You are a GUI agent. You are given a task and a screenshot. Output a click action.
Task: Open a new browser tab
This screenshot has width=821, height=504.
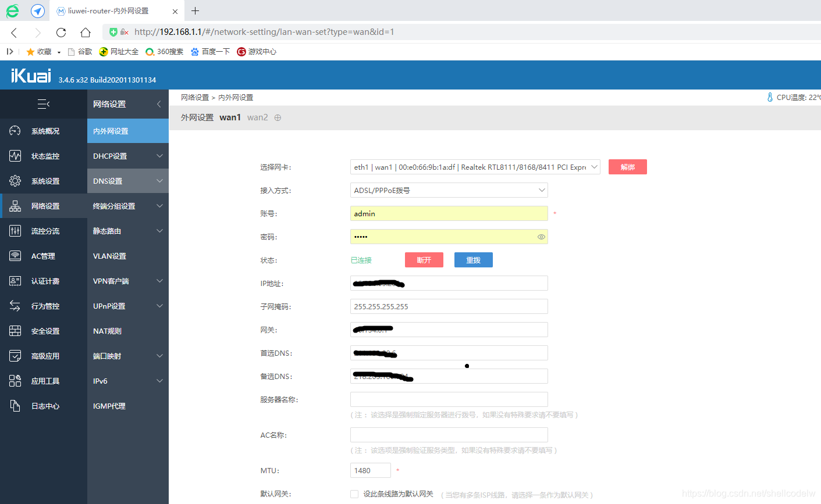[x=195, y=10]
